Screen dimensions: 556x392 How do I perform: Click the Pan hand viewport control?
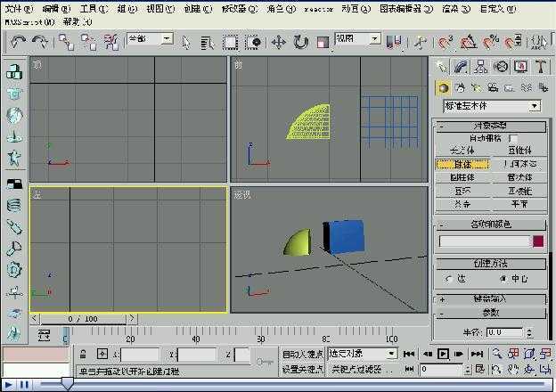click(512, 370)
